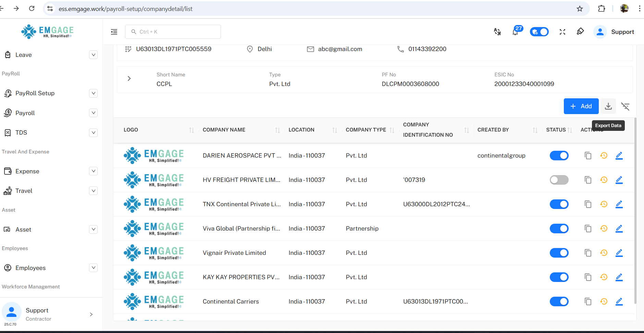View history for HV FREIGHT row

604,180
